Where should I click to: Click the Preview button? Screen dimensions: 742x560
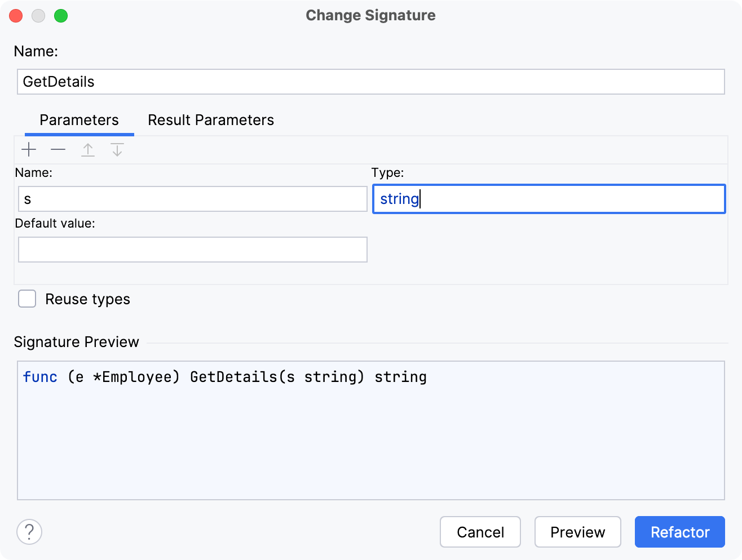(x=577, y=532)
